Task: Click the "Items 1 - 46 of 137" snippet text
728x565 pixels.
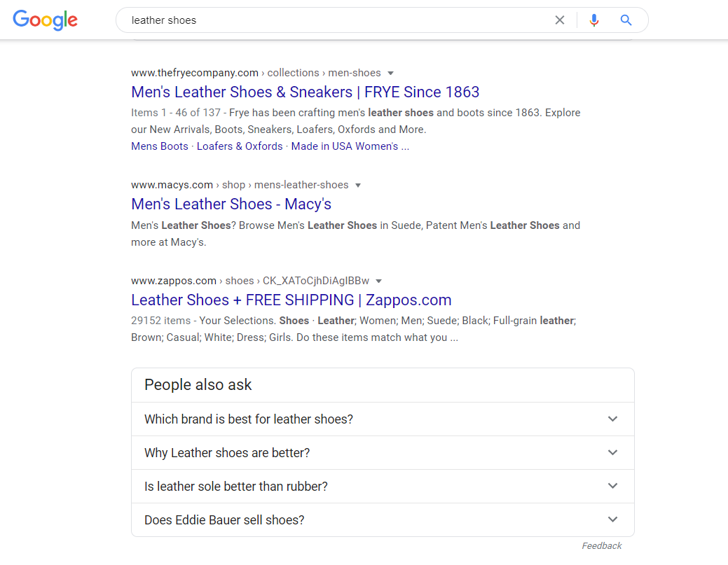Action: [x=175, y=113]
